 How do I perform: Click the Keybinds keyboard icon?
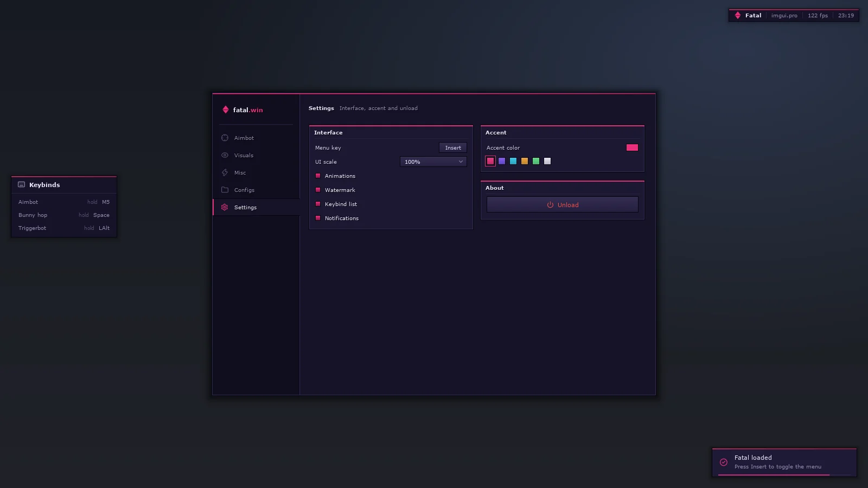[22, 184]
